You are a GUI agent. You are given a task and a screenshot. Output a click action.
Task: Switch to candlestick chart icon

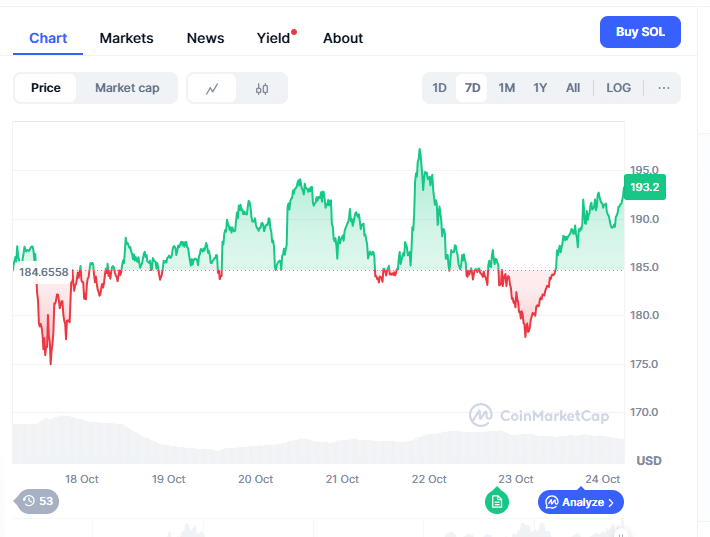coord(262,88)
